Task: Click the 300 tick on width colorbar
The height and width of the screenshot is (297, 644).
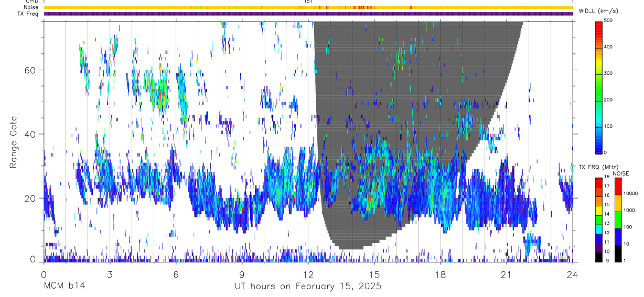Action: tap(609, 73)
